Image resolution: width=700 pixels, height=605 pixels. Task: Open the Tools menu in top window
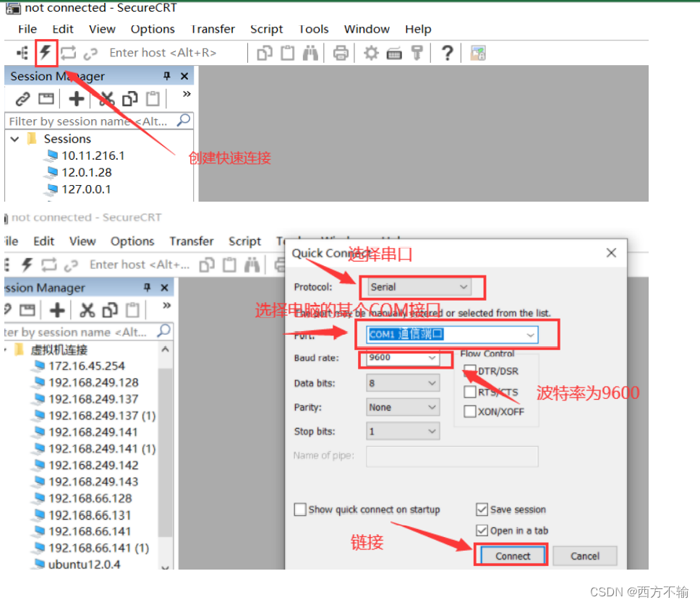click(314, 29)
